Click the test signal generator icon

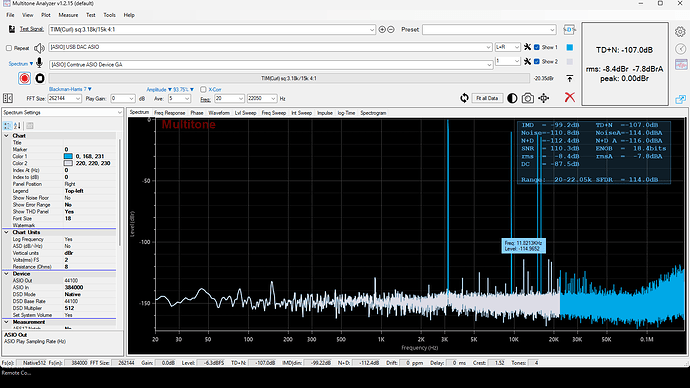pos(11,29)
